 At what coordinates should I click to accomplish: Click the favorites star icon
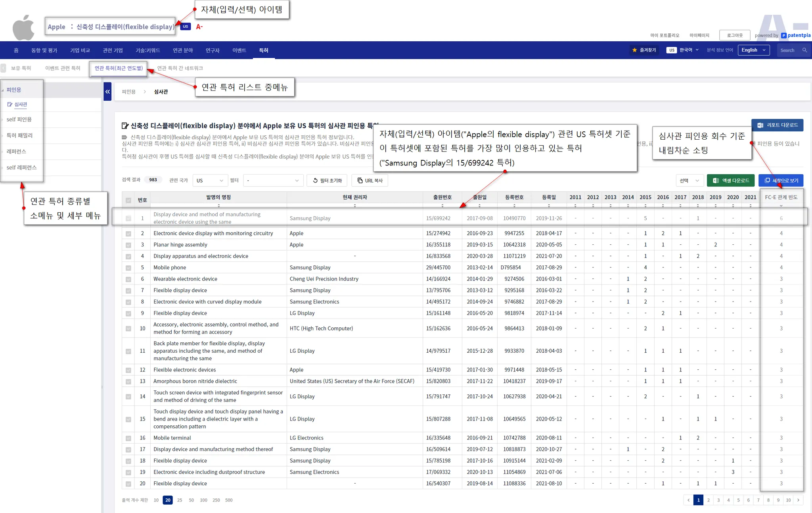634,50
